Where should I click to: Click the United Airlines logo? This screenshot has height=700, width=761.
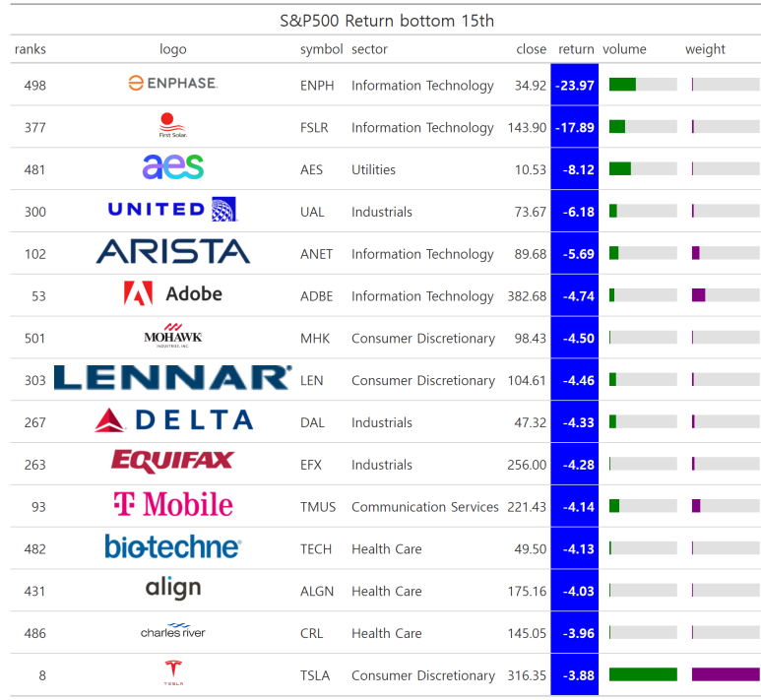click(172, 210)
